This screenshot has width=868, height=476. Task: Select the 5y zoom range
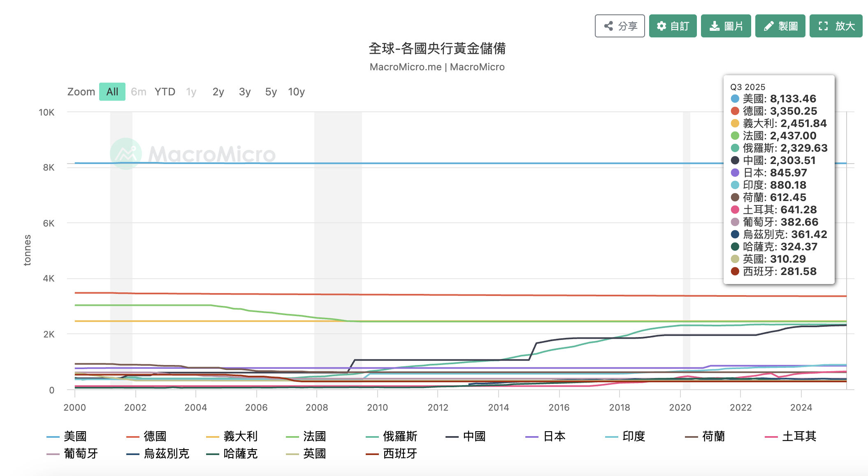point(271,92)
